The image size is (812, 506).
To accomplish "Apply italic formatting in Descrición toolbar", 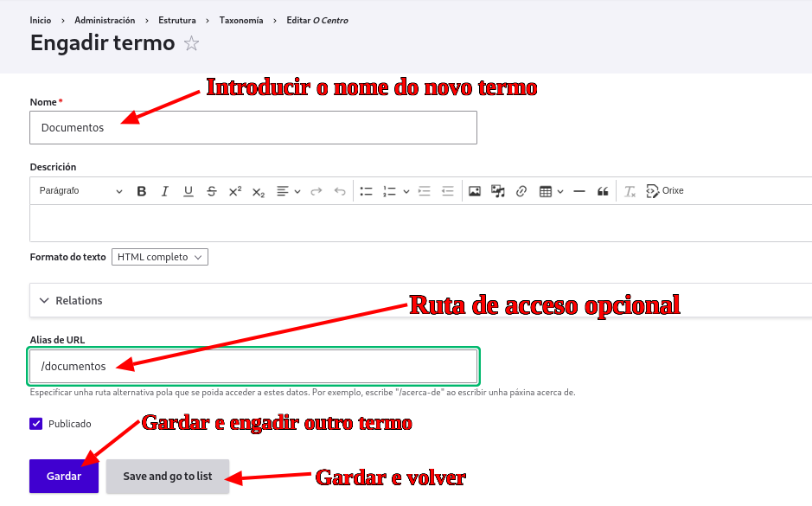I will tap(165, 191).
